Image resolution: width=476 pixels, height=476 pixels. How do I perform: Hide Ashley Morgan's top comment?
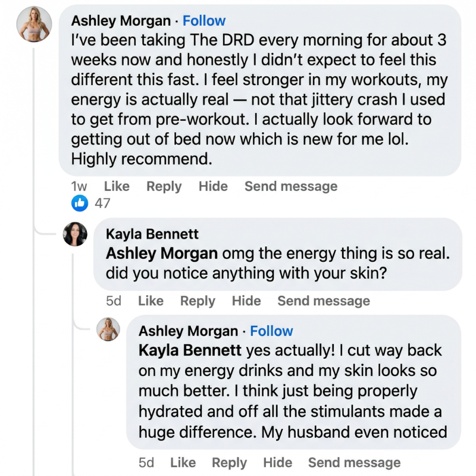point(213,186)
